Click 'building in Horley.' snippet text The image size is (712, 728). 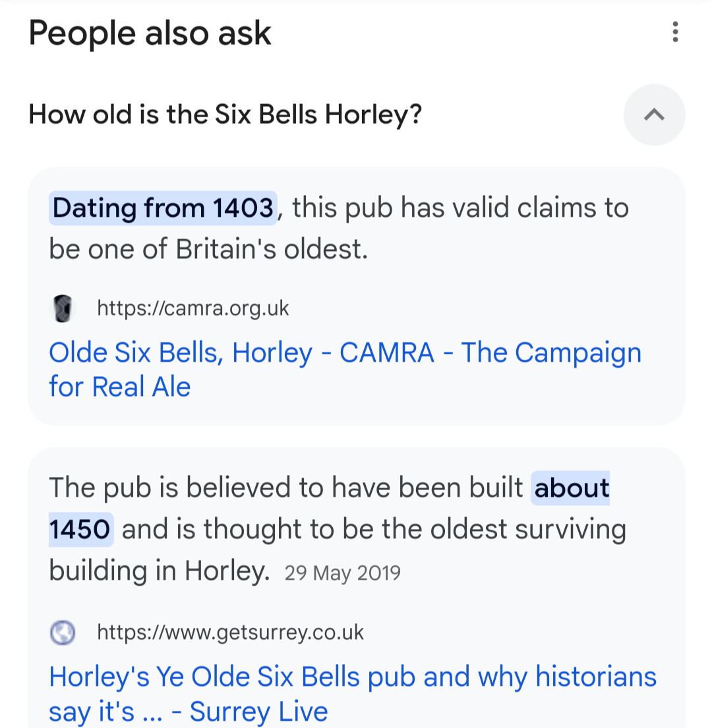point(160,571)
